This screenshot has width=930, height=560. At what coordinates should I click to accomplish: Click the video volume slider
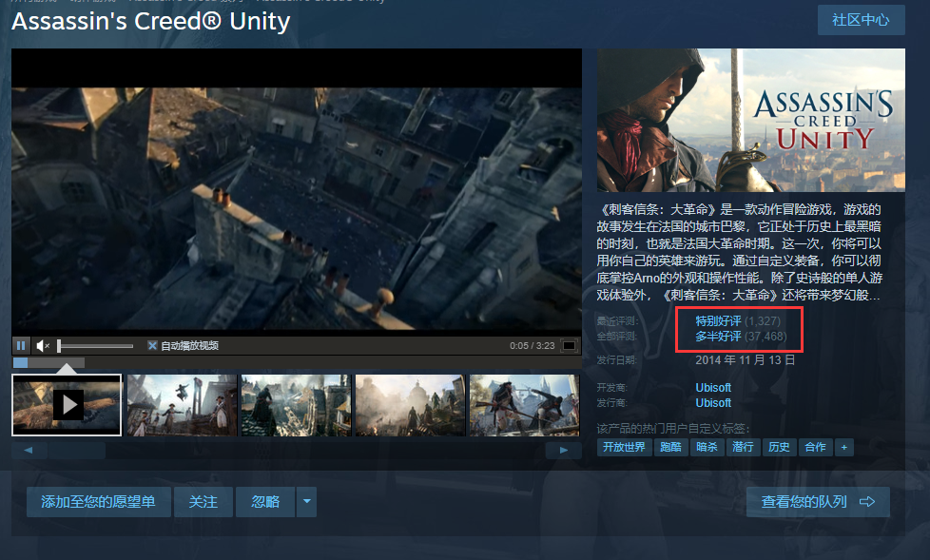(x=95, y=345)
